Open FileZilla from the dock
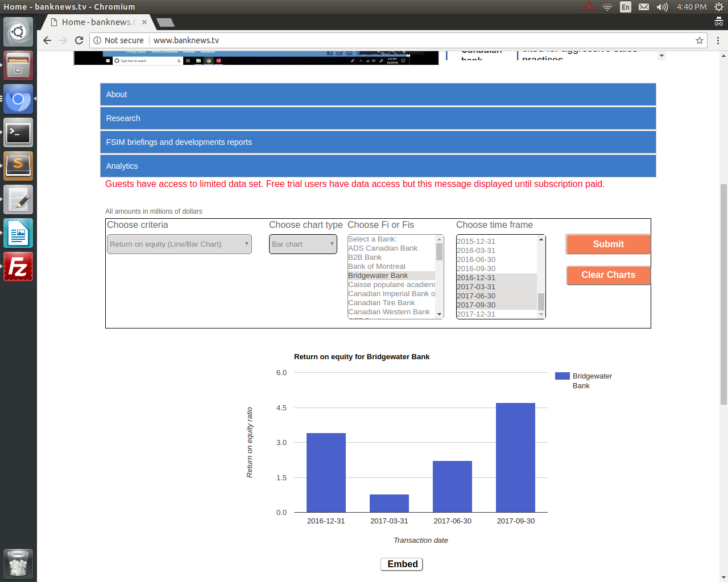 (x=18, y=267)
